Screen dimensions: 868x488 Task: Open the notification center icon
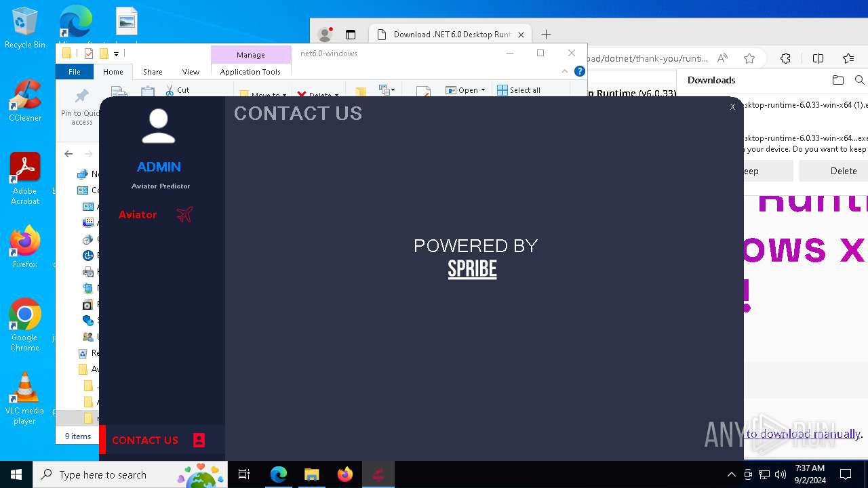click(846, 474)
